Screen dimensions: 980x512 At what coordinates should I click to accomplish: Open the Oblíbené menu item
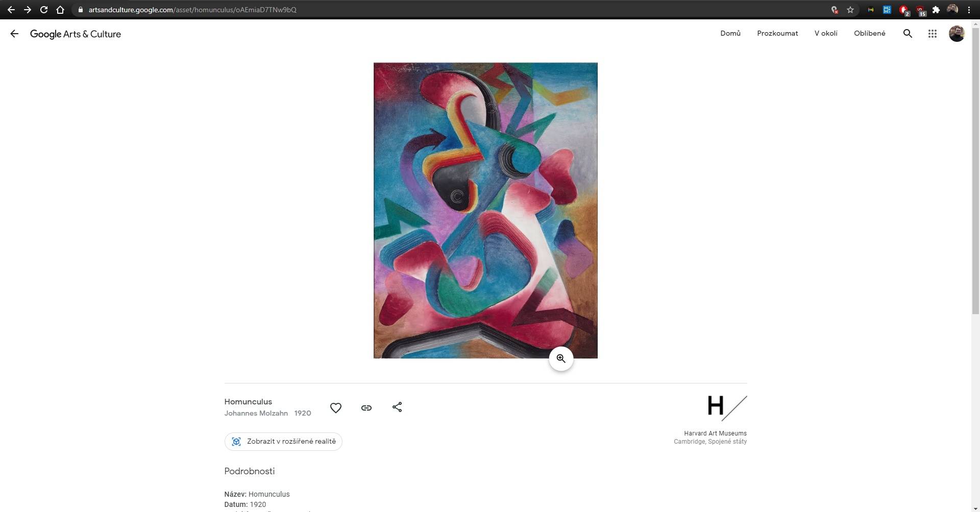pos(870,34)
